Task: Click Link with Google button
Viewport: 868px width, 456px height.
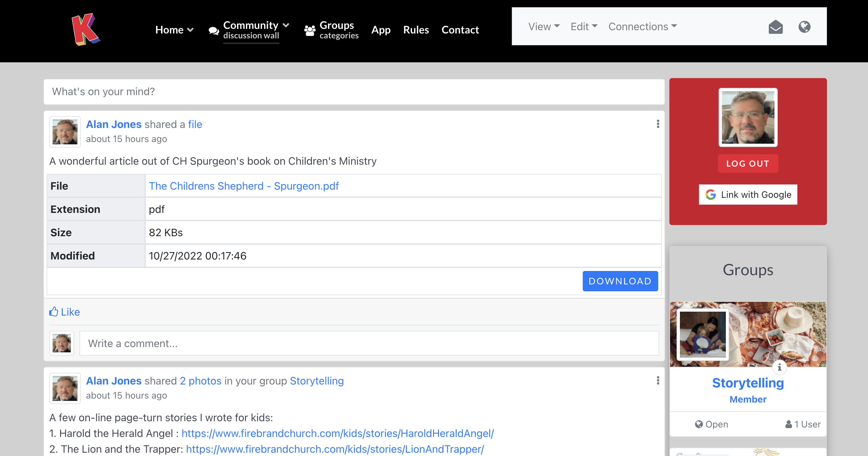Action: [x=748, y=195]
